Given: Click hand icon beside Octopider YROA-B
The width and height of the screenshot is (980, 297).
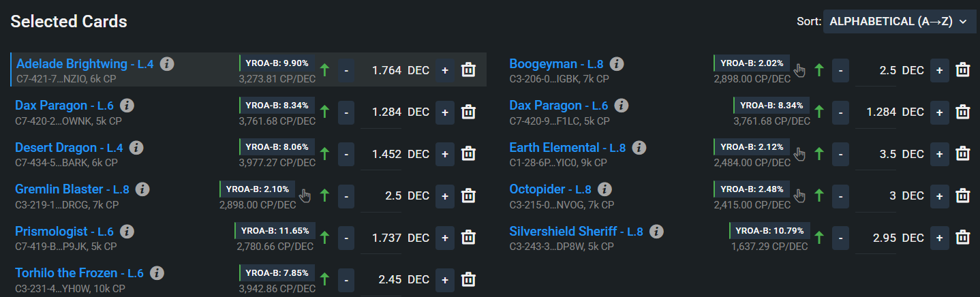Looking at the screenshot, I should [799, 196].
